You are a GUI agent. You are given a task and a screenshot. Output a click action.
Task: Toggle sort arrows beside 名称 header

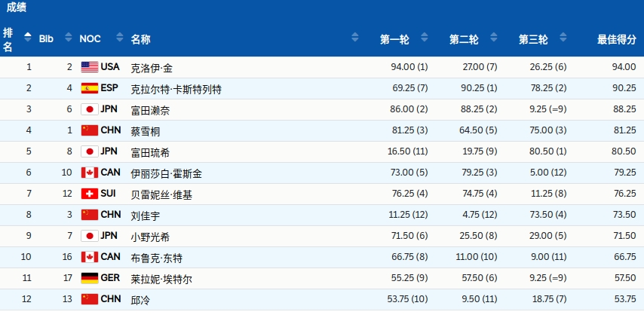[x=355, y=37]
